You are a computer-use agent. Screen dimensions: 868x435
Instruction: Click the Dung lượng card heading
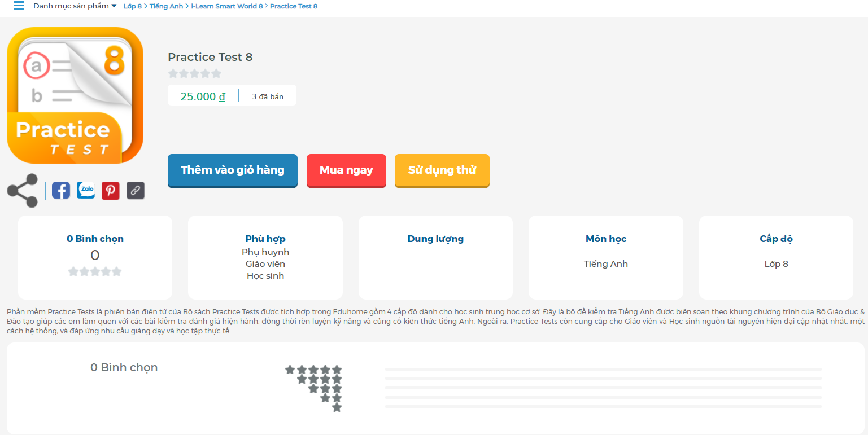pos(435,239)
